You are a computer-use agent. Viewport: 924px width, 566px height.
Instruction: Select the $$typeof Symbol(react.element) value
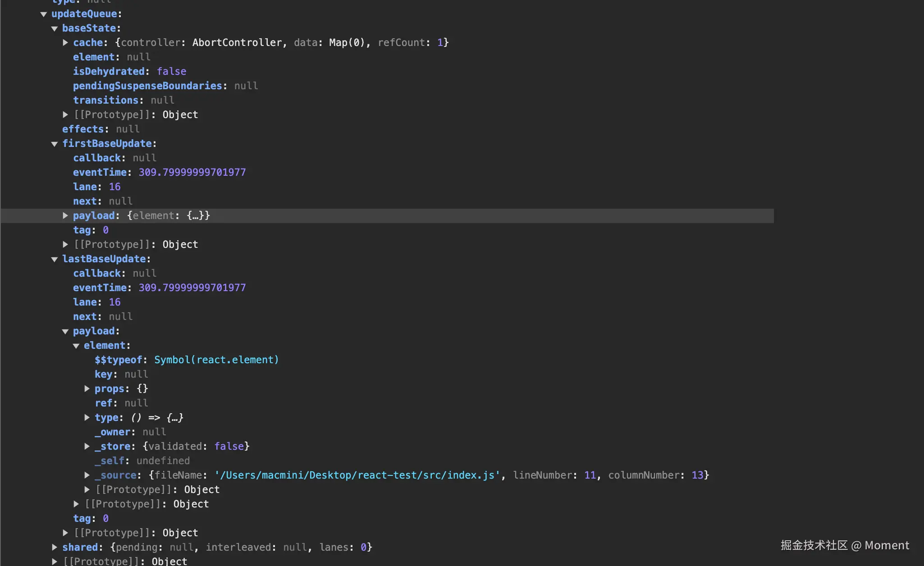tap(216, 360)
